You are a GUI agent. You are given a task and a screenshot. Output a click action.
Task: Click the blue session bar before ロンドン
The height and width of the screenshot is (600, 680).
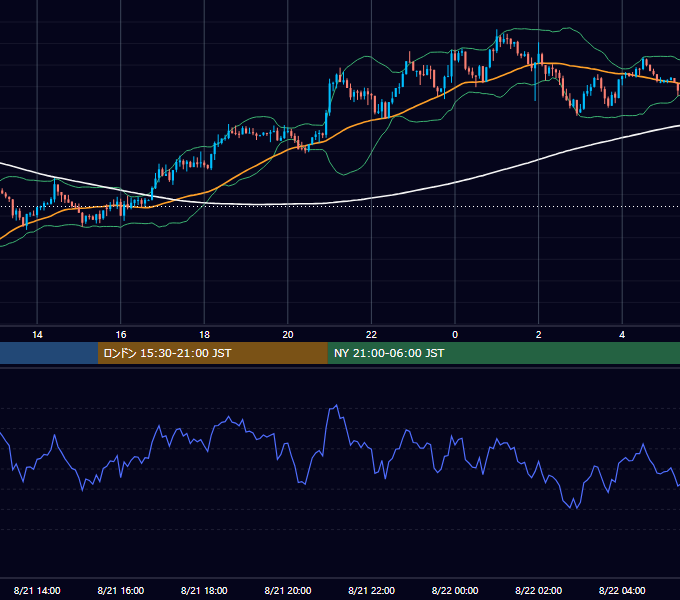point(49,353)
